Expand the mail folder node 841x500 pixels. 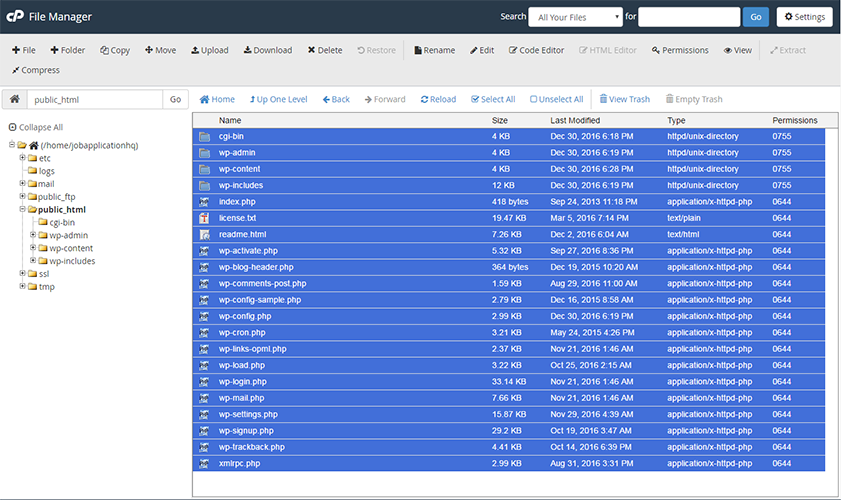pos(23,183)
